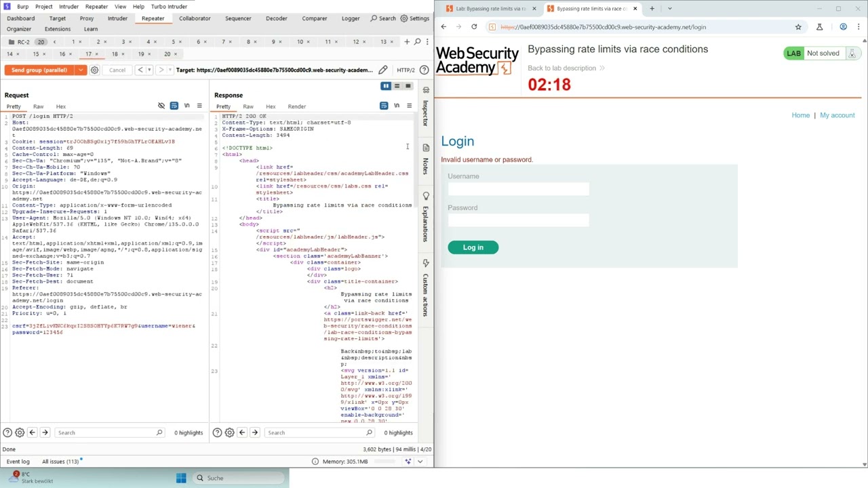
Task: Click the Response search field
Action: click(318, 432)
